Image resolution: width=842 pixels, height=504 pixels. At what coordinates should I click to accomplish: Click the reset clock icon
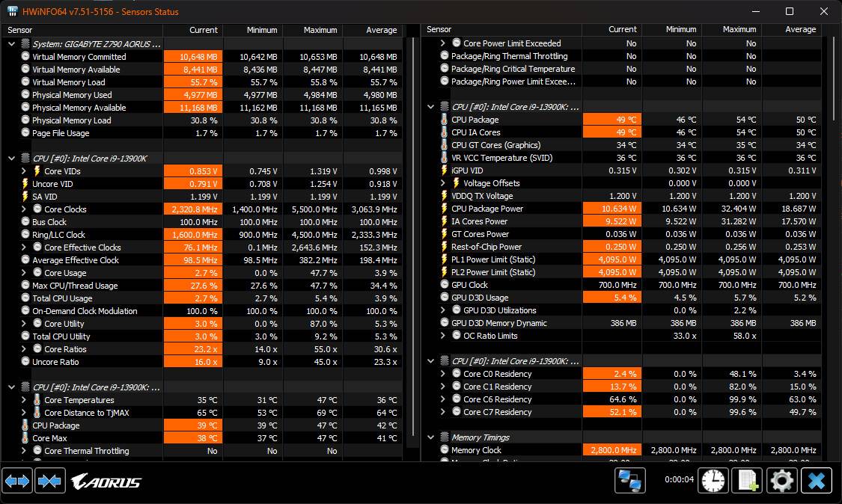click(x=713, y=481)
